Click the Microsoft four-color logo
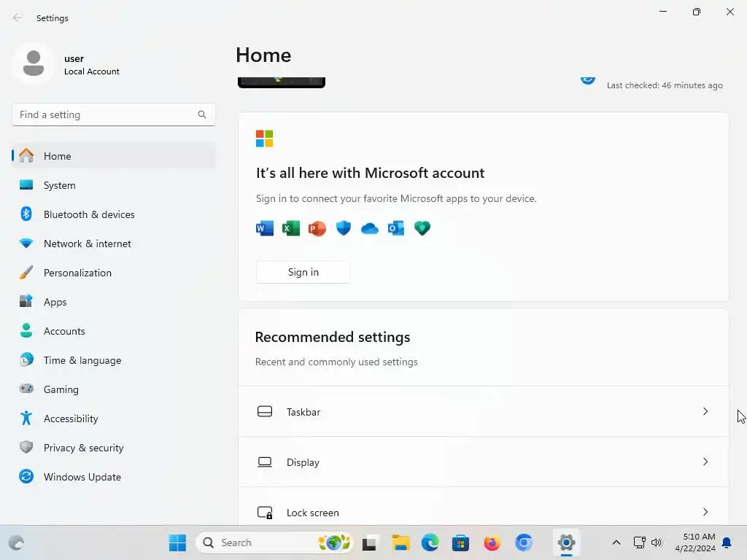The width and height of the screenshot is (747, 560). 264,139
